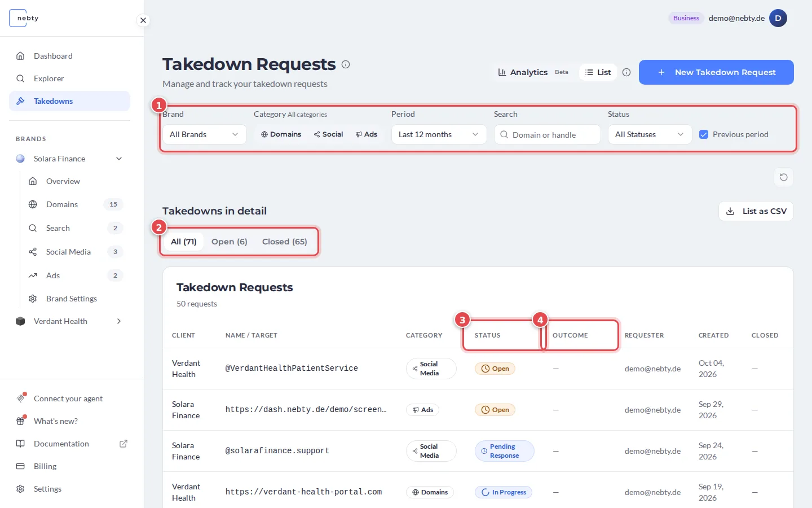812x508 pixels.
Task: Toggle the Domains category filter
Action: (281, 134)
